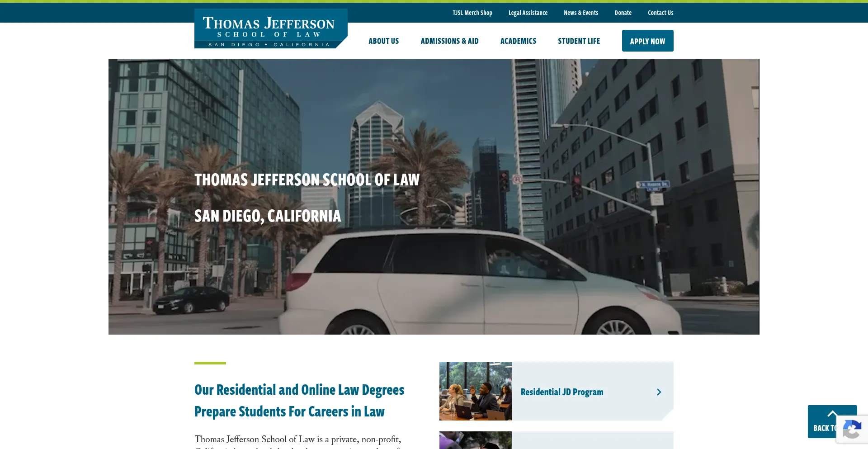Open Contact Us page
Screen dimensions: 868x449
(x=660, y=13)
